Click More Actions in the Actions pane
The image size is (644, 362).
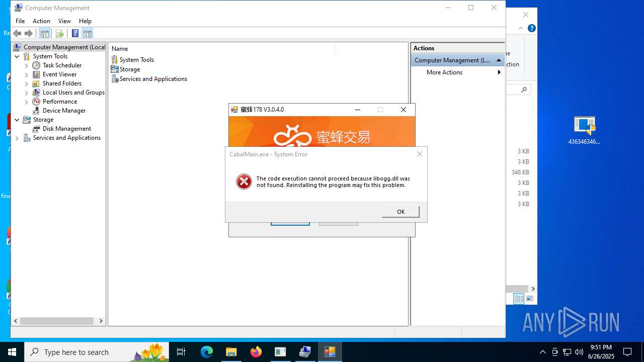pos(444,72)
